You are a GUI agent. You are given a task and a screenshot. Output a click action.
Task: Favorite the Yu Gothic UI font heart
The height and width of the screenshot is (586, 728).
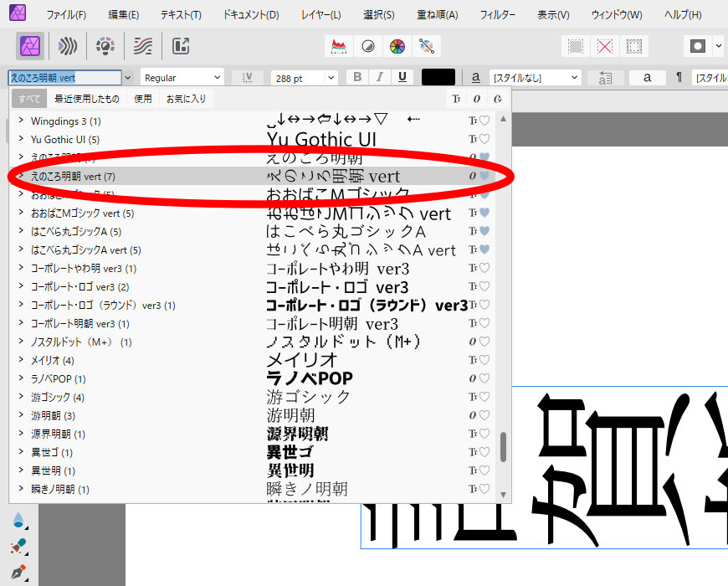click(x=484, y=139)
